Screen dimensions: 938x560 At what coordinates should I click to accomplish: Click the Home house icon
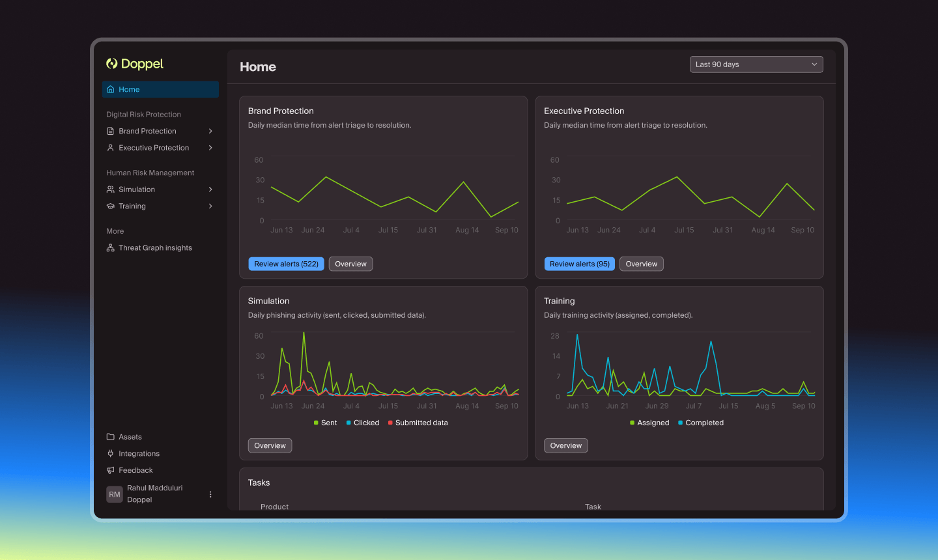(111, 89)
